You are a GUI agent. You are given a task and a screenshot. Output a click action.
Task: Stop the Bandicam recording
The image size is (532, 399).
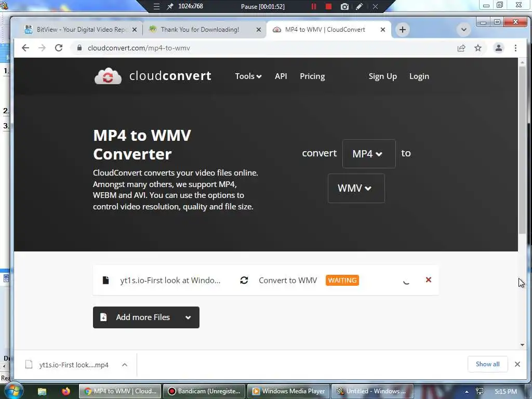pyautogui.click(x=328, y=6)
